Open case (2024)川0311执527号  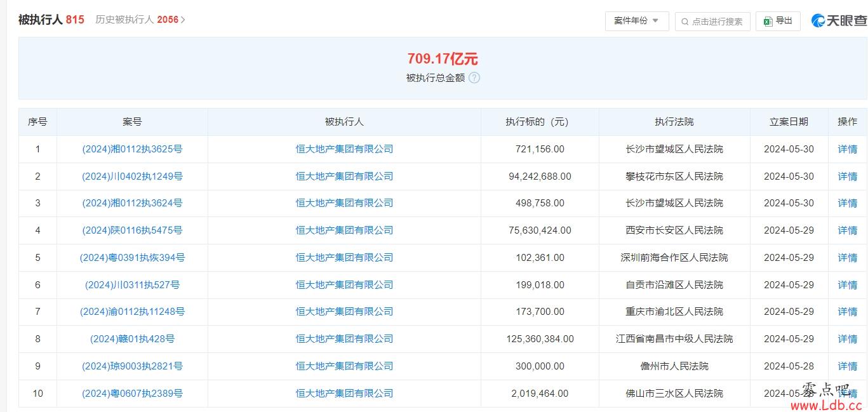click(x=132, y=285)
